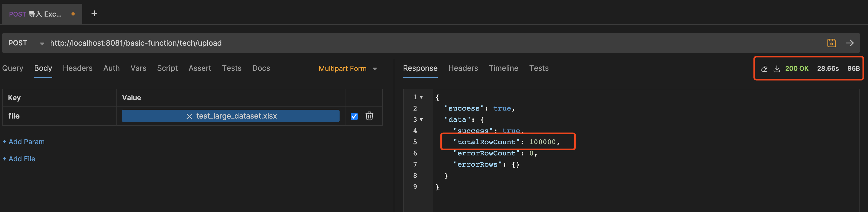Click the unsaved changes dot on the tab
This screenshot has height=212, width=868.
click(73, 14)
